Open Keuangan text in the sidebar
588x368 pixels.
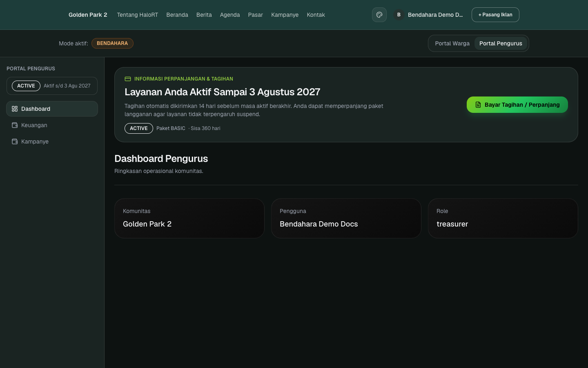coord(34,125)
